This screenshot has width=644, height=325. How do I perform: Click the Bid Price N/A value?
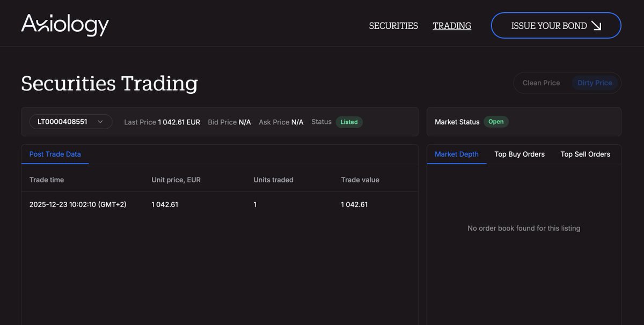(x=245, y=122)
